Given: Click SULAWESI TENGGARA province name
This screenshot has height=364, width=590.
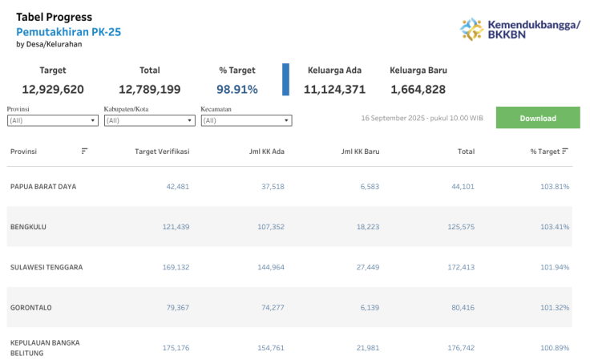Looking at the screenshot, I should 46,267.
